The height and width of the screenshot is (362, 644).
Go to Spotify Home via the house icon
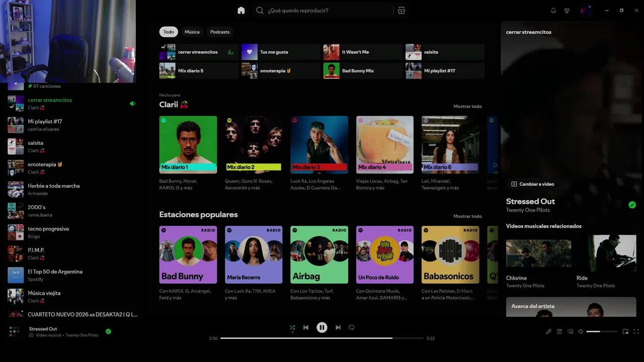click(241, 11)
